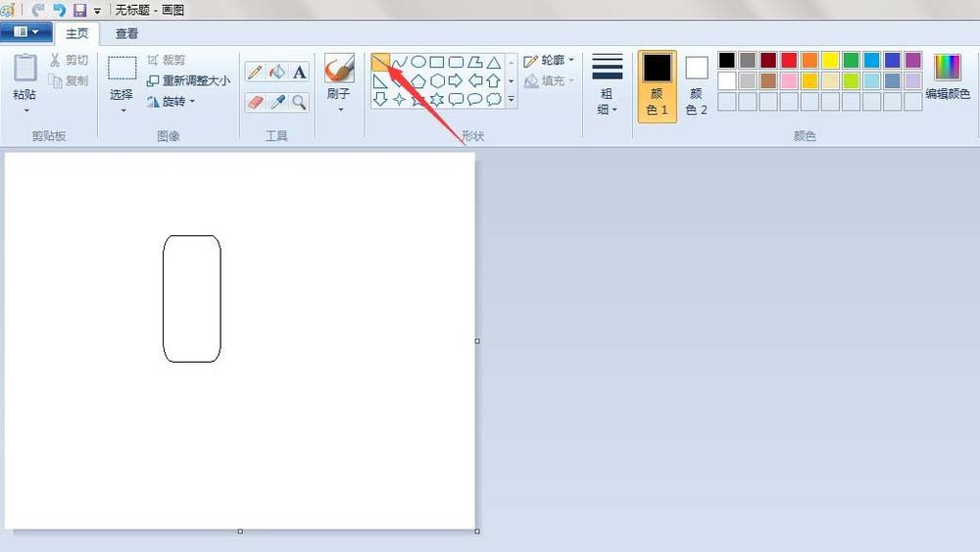Open the 选择 selection dropdown arrow
Screen dimensions: 980x552
click(x=123, y=111)
